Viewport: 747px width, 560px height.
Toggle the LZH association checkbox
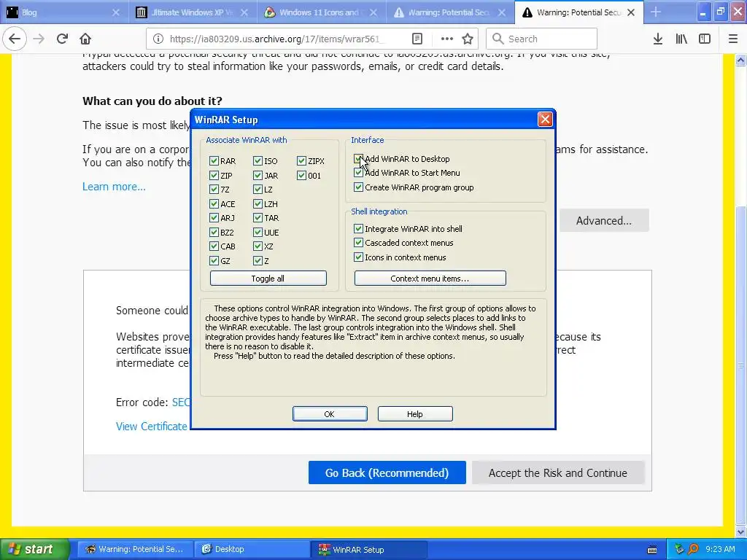[x=258, y=204]
